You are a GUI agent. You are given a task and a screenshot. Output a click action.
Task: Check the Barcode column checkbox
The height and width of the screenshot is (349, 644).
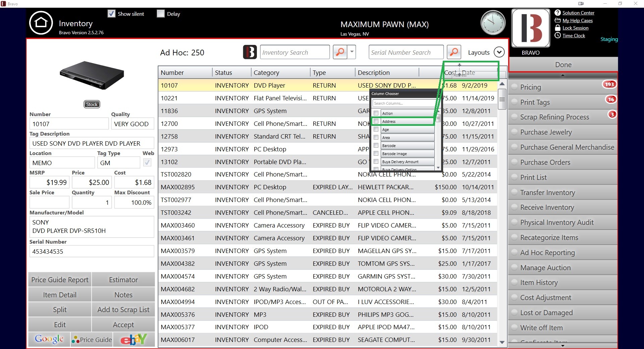coord(376,146)
